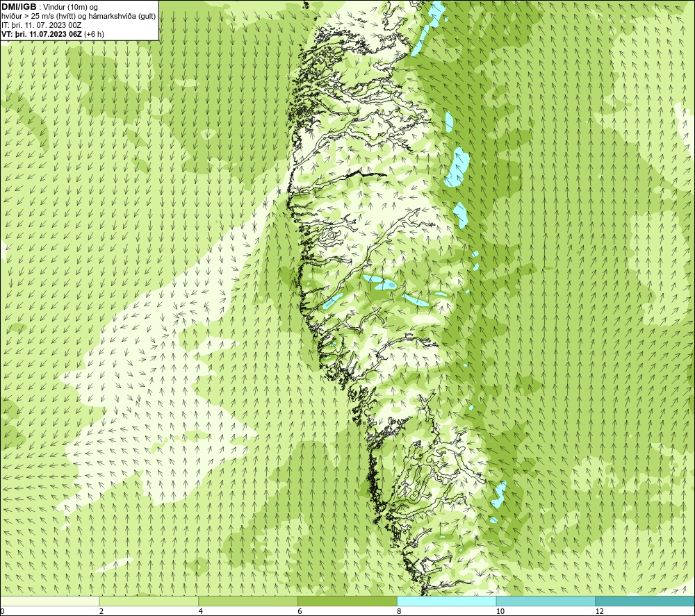695x616 pixels.
Task: Click the '4' label on the color scale
Action: [x=201, y=611]
